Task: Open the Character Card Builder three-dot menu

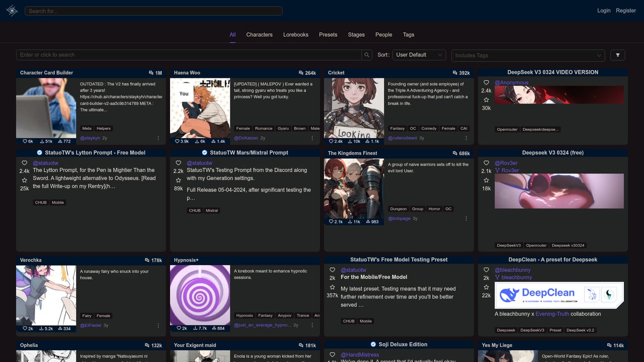Action: [x=158, y=138]
